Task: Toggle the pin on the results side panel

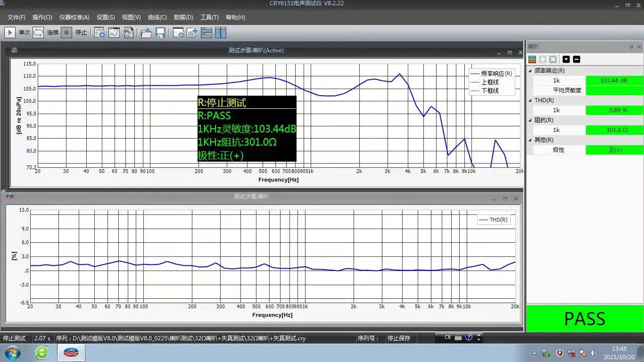Action: 631,47
